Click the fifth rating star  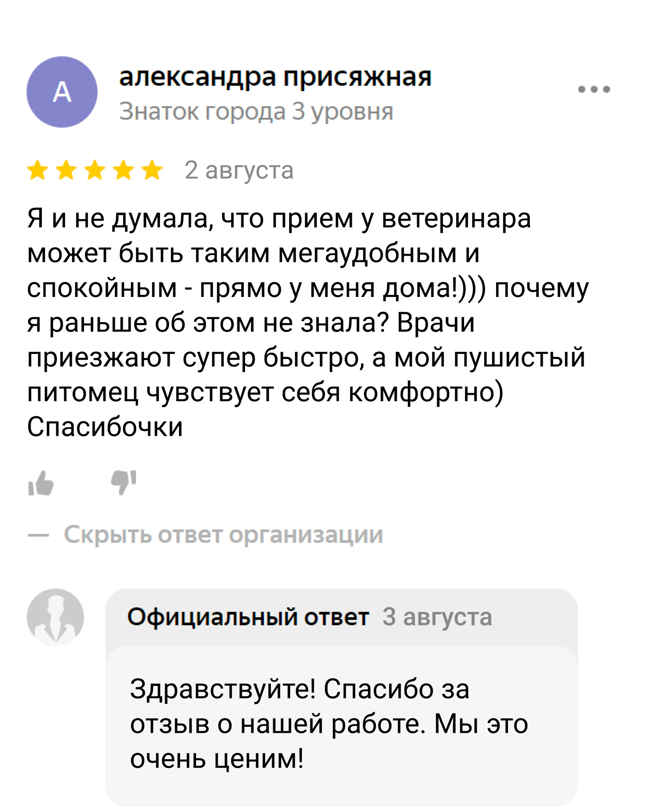(x=152, y=170)
